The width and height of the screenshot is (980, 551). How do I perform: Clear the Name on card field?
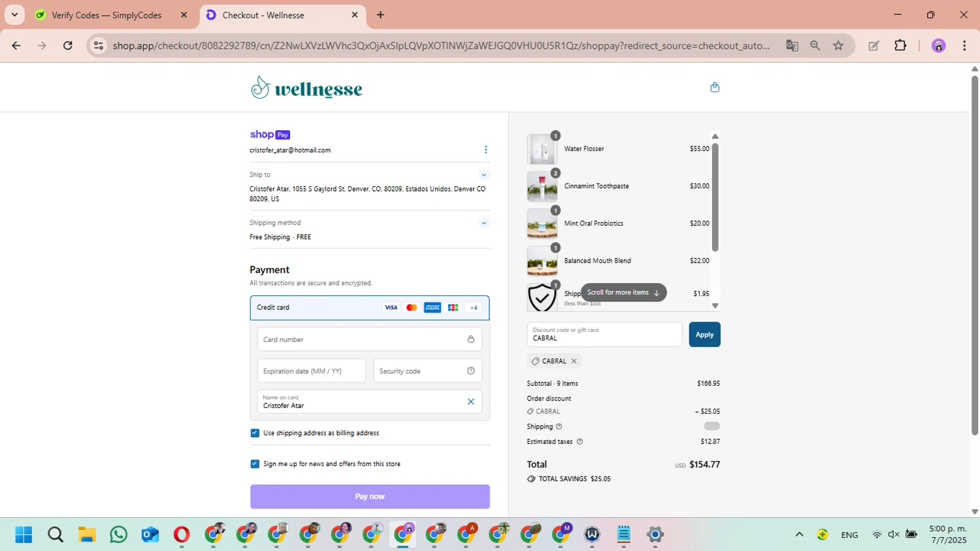(470, 401)
